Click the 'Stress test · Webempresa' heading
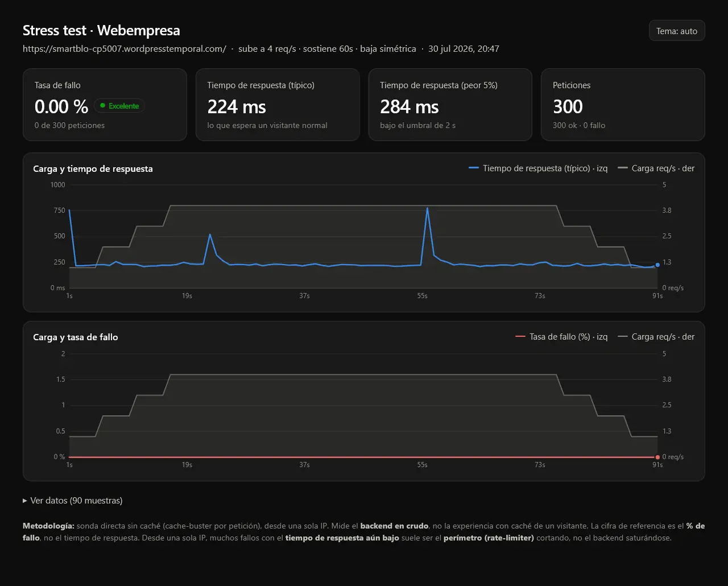This screenshot has width=728, height=586. pos(101,30)
